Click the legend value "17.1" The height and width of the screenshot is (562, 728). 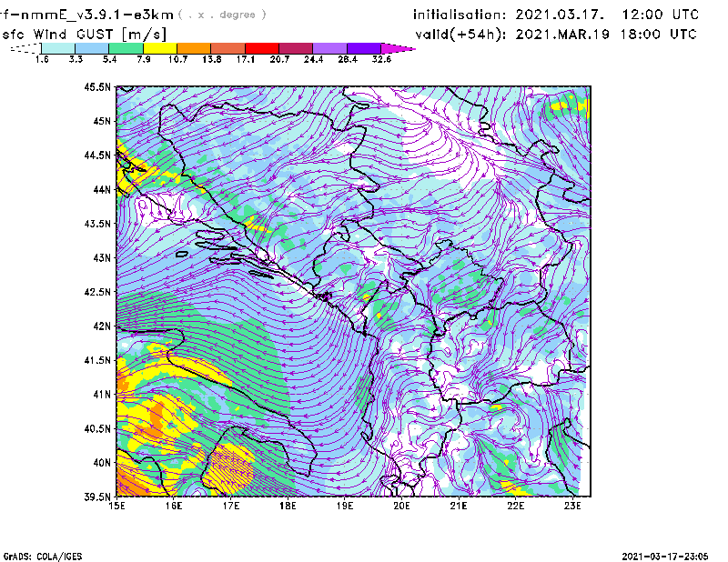[x=245, y=59]
